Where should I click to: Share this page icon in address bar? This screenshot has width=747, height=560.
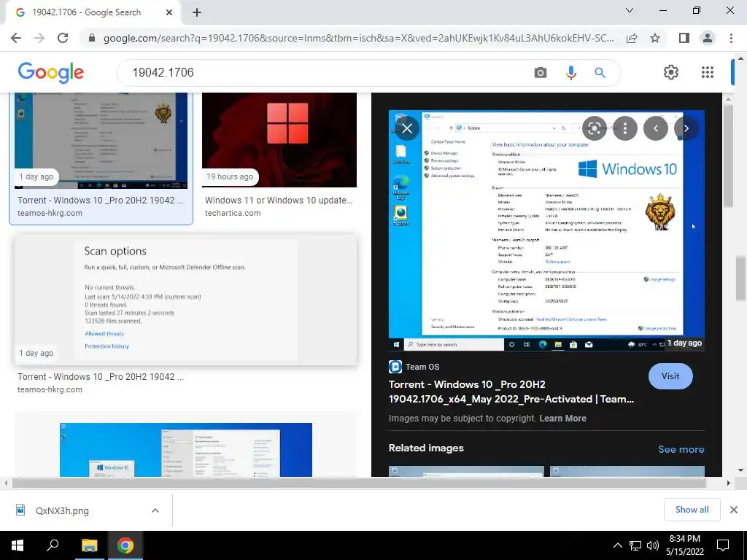pos(632,38)
